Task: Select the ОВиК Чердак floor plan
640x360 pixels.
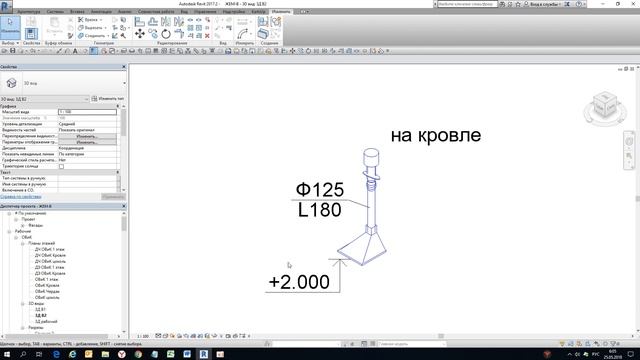Action: point(47,291)
